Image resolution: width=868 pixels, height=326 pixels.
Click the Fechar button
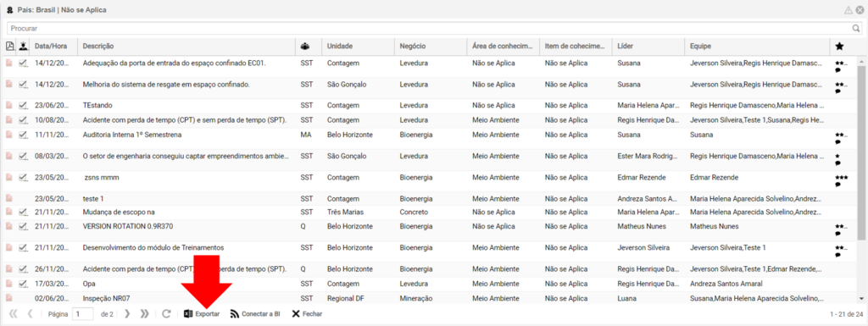(307, 314)
